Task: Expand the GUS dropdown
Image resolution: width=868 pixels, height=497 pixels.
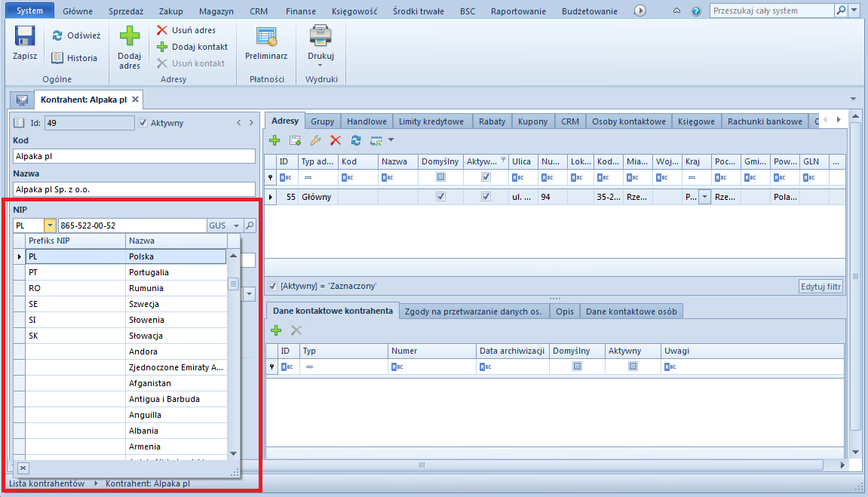Action: (236, 225)
